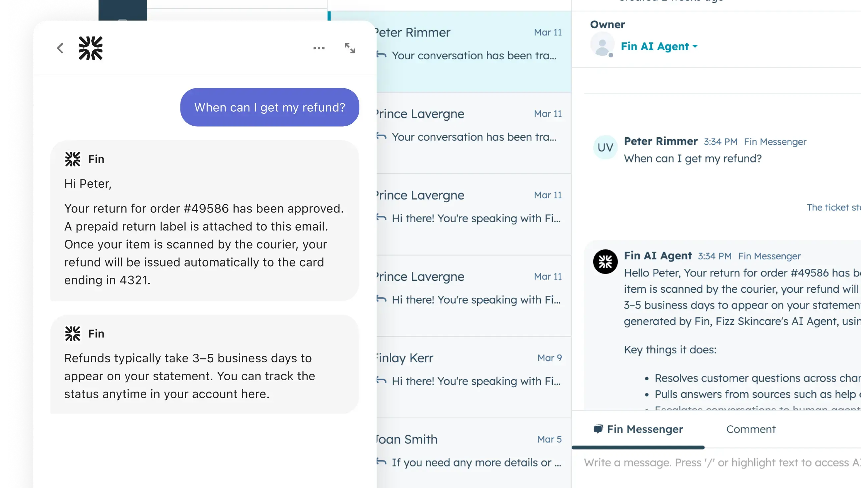Click the Fin icon on the refunds-timing reply

(x=72, y=334)
